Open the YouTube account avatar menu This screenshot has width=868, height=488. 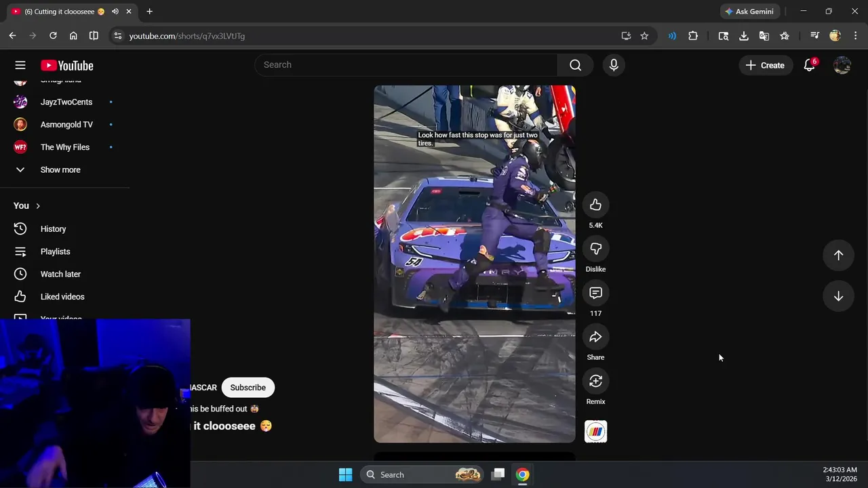coord(842,65)
